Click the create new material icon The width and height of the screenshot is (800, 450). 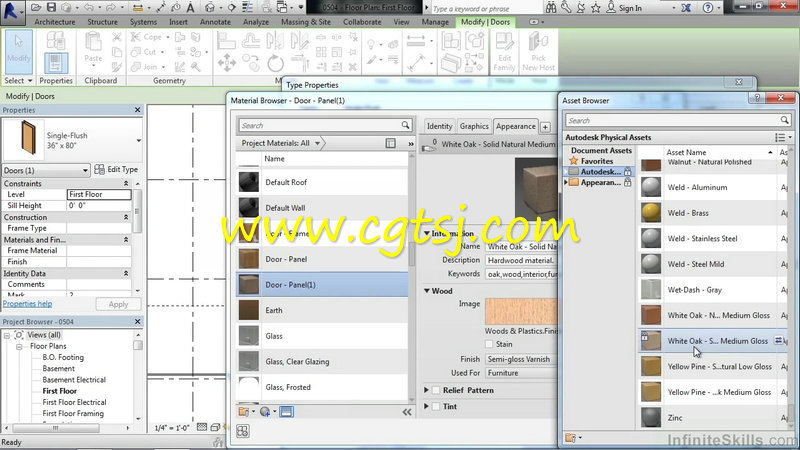tap(265, 412)
